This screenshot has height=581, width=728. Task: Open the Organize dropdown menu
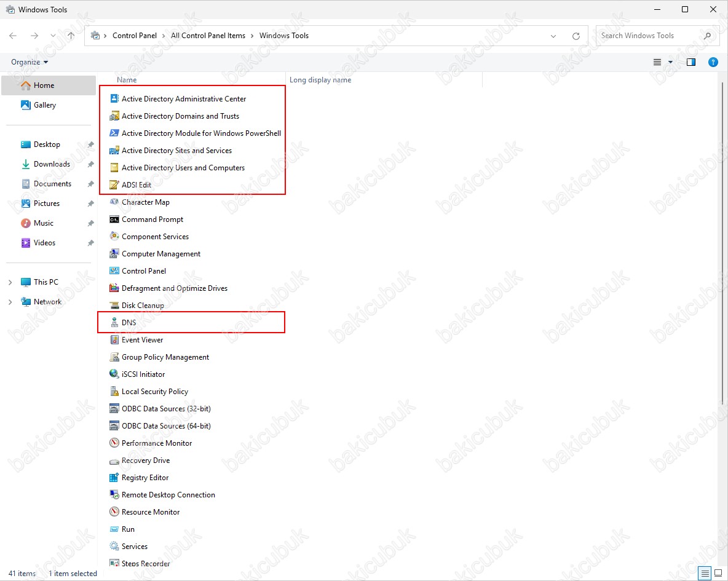coord(30,62)
